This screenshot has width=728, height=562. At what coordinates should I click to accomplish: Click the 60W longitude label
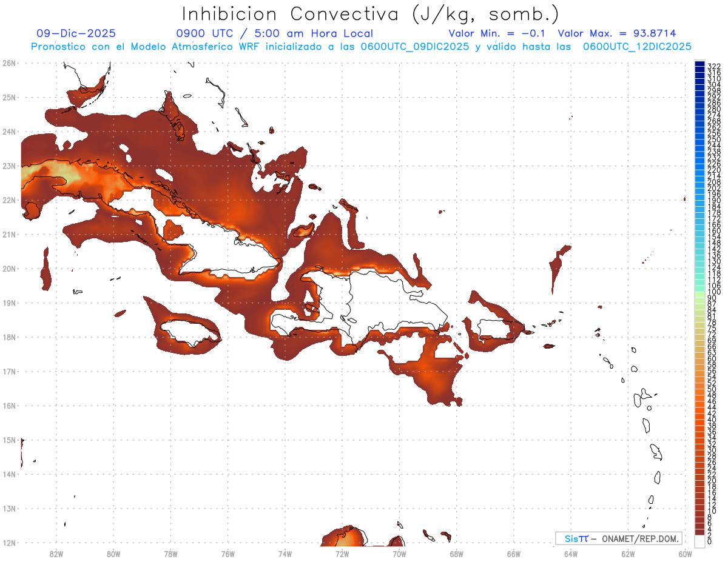click(686, 554)
